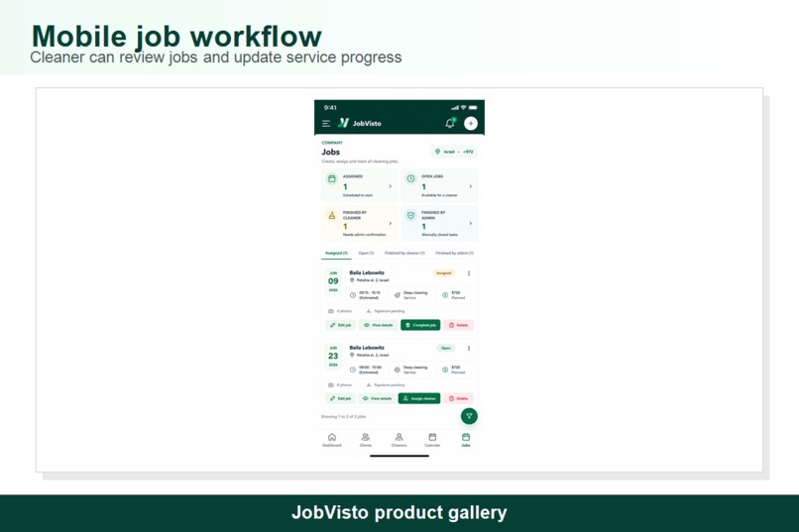
Task: Click the service type icon on Jun 09 job
Action: [x=398, y=295]
